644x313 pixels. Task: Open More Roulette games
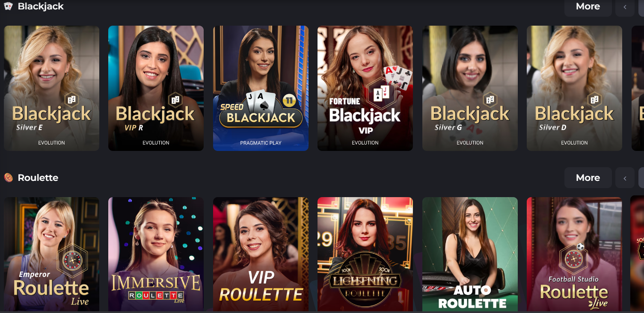pyautogui.click(x=588, y=178)
